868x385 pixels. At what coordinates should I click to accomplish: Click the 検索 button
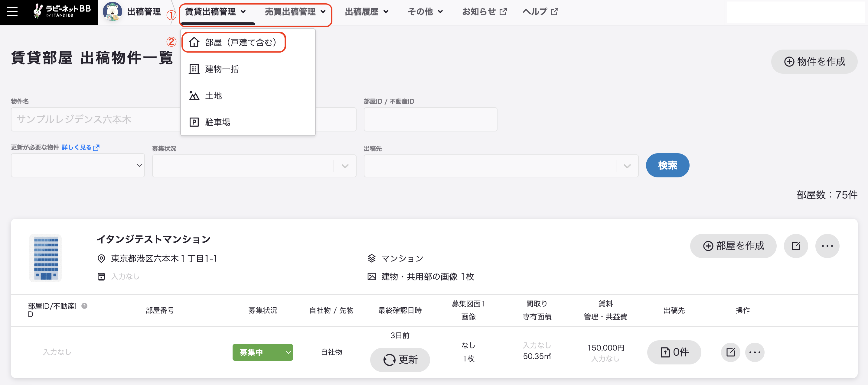click(667, 165)
